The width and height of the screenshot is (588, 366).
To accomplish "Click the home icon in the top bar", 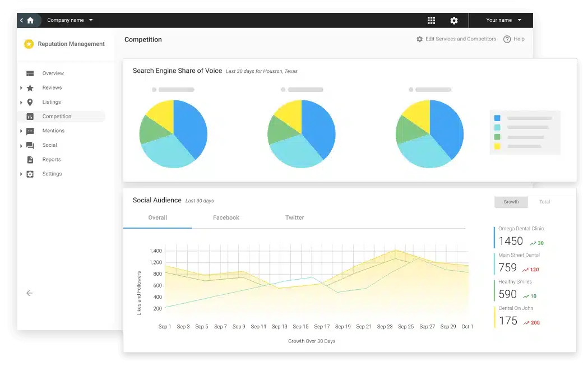I will click(29, 20).
